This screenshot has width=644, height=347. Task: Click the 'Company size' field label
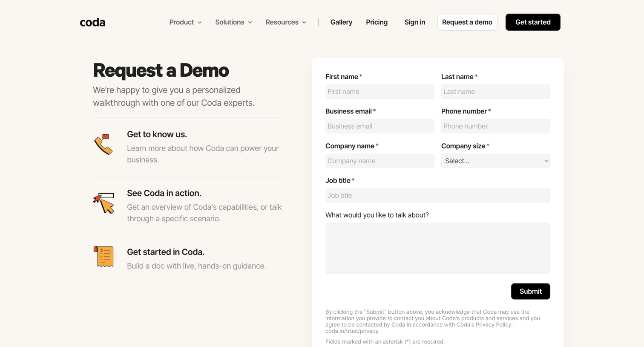point(465,146)
